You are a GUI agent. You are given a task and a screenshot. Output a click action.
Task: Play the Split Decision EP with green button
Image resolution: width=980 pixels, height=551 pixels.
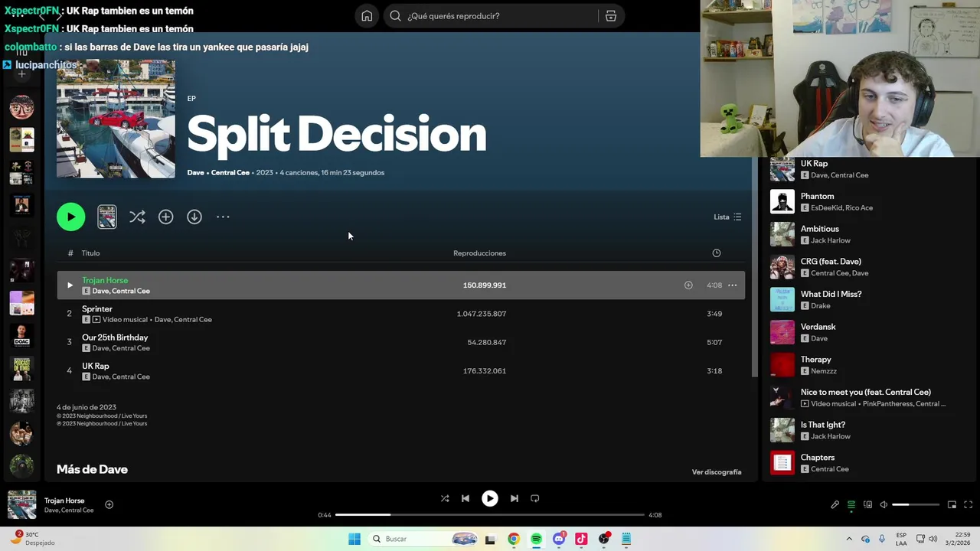[70, 217]
